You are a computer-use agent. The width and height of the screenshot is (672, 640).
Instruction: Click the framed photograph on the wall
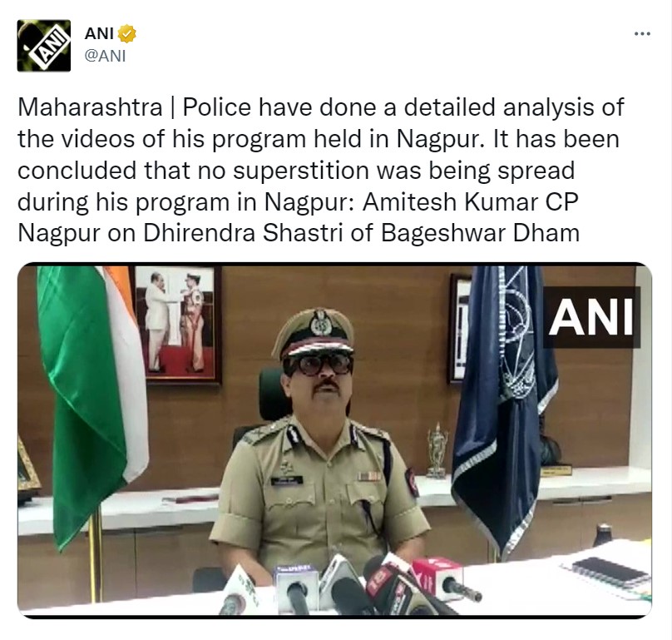click(176, 325)
